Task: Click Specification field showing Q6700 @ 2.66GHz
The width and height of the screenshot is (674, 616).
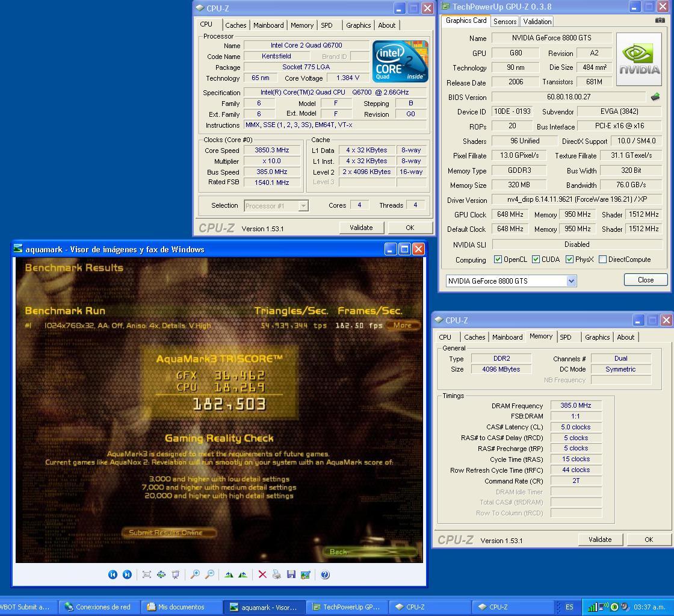Action: [335, 92]
